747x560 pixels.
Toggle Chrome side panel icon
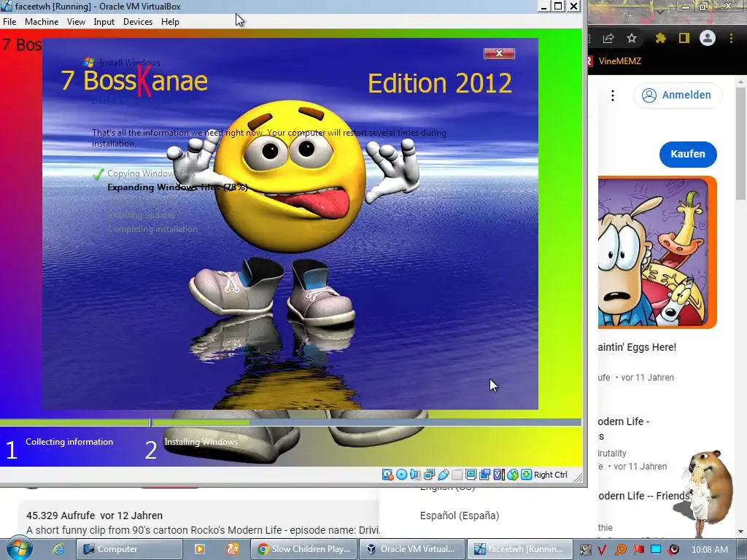(684, 38)
